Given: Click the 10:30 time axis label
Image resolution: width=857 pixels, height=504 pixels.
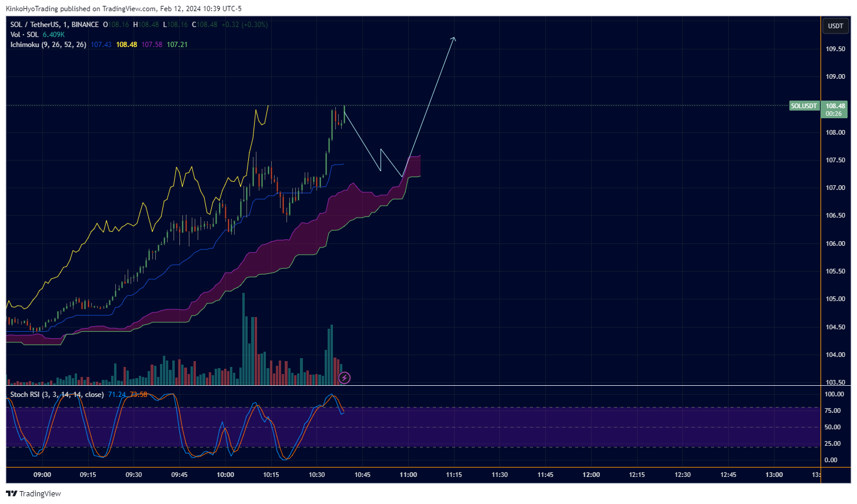Looking at the screenshot, I should [x=316, y=475].
